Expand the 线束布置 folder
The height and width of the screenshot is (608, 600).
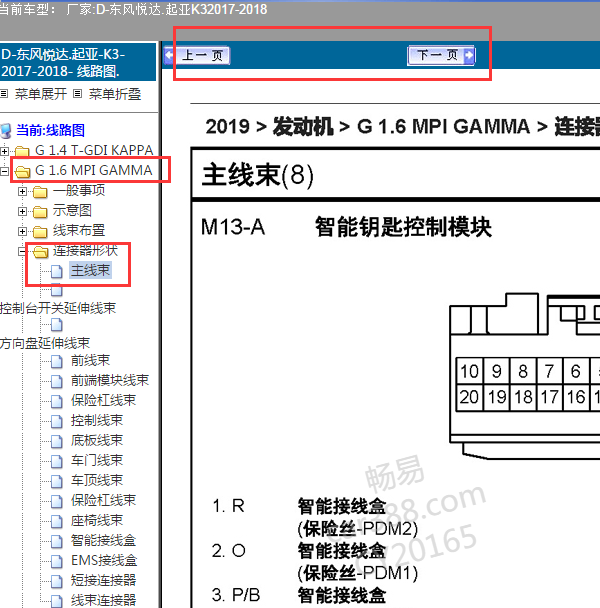pyautogui.click(x=22, y=231)
